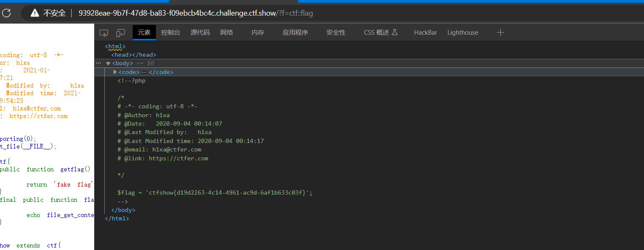Click the '# @Last Modified by: h1xa' DevTools line
644x250 pixels.
(x=164, y=132)
